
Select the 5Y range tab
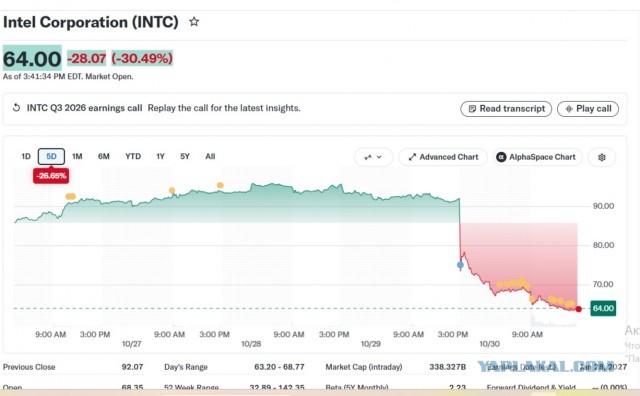coord(185,156)
